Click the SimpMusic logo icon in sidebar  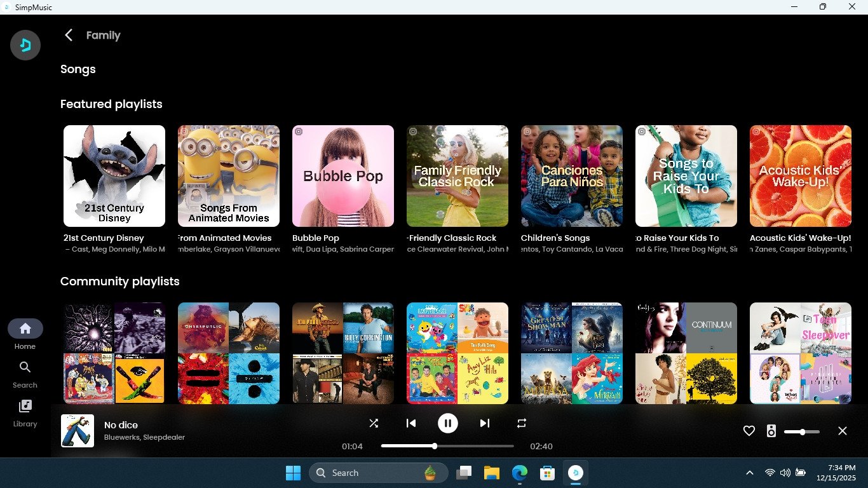coord(25,45)
